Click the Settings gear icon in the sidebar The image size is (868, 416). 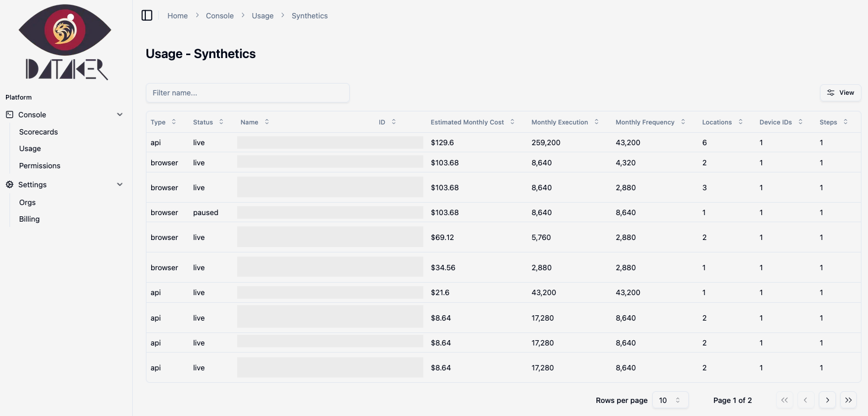coord(8,184)
